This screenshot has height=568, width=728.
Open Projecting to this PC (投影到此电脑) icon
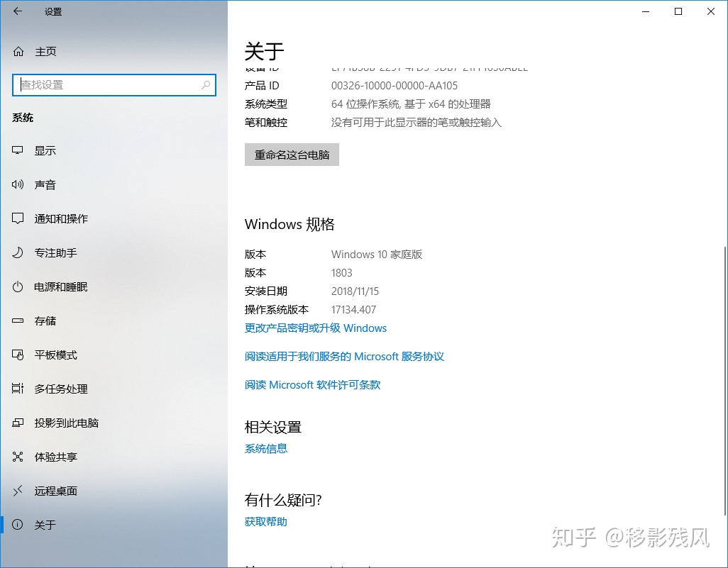pyautogui.click(x=18, y=423)
